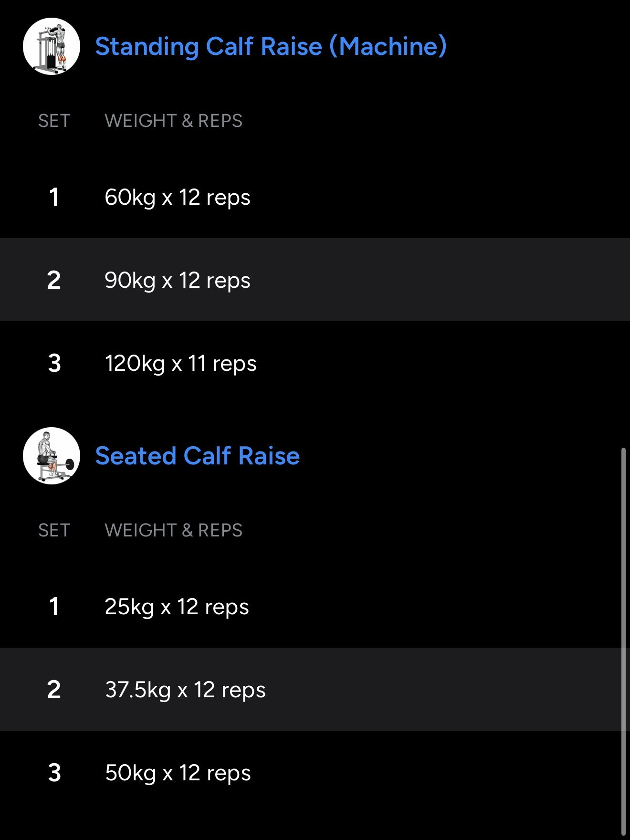The width and height of the screenshot is (630, 840).
Task: Select the 120kg x 11 reps entry
Action: pyautogui.click(x=180, y=363)
